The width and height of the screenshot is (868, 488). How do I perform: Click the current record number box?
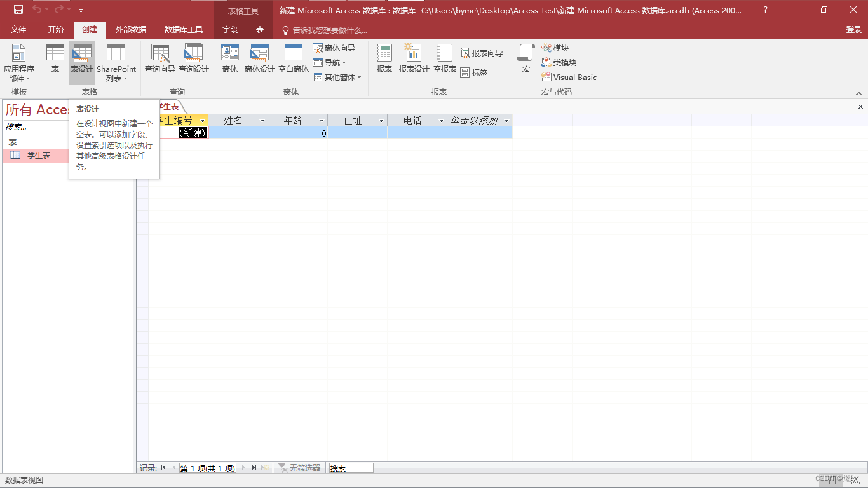pyautogui.click(x=208, y=468)
